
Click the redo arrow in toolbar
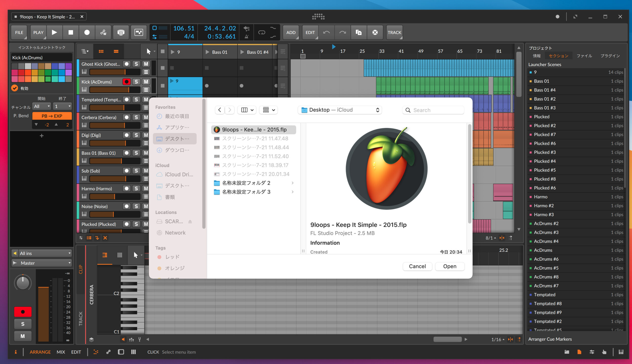coord(342,32)
